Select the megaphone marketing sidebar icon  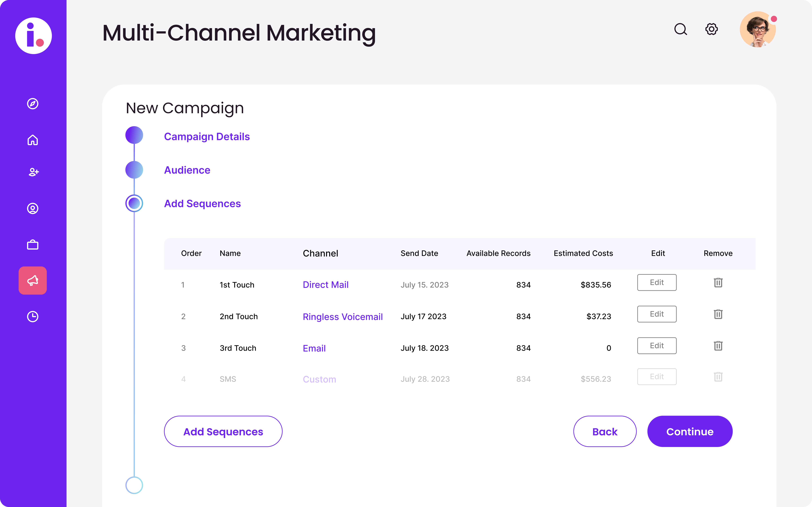pyautogui.click(x=33, y=281)
